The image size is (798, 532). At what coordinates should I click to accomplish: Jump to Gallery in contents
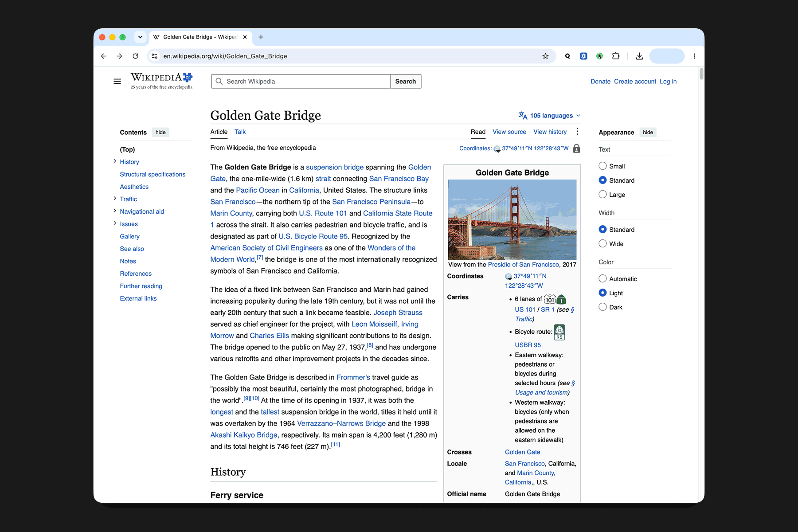129,236
